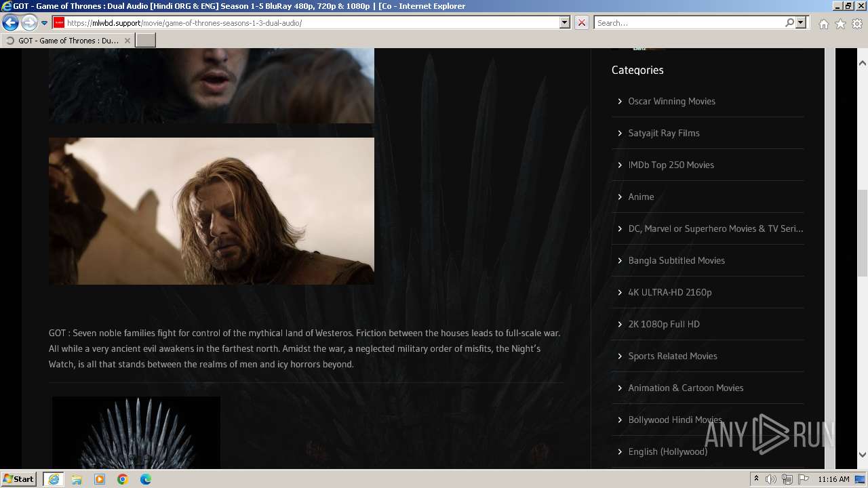868x488 pixels.
Task: Open Bangla Subtitled Movies category
Action: pos(676,260)
